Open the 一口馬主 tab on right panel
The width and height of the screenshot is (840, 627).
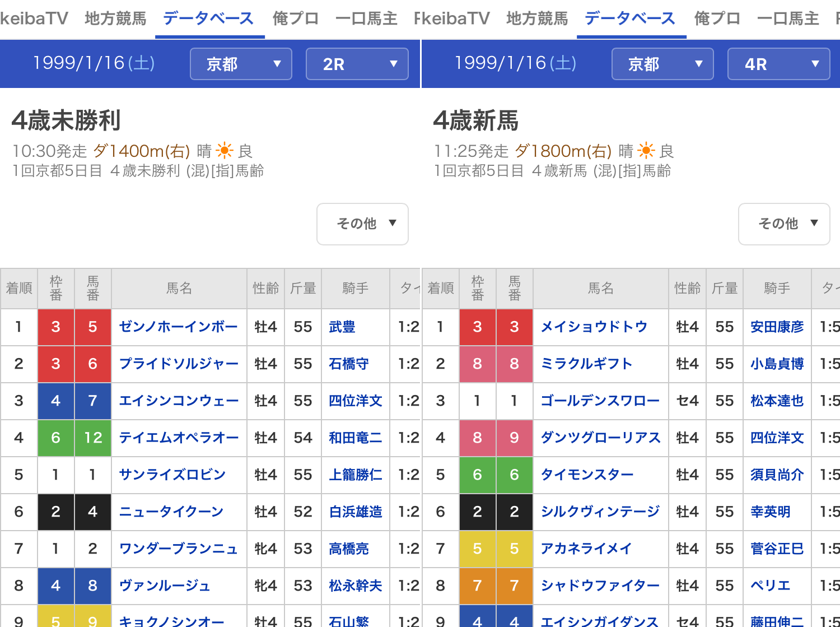click(x=787, y=18)
